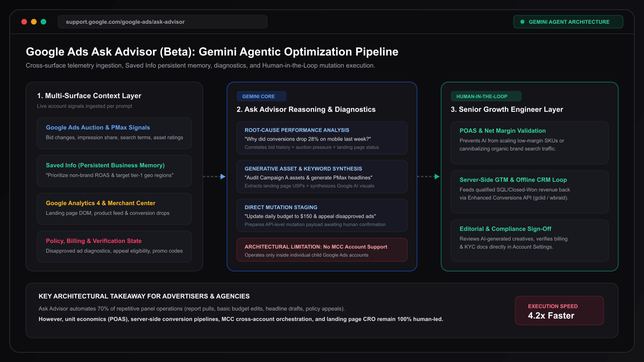Click the "3. Senior Growth Engineer Layer" heading
The width and height of the screenshot is (644, 362).
[507, 109]
